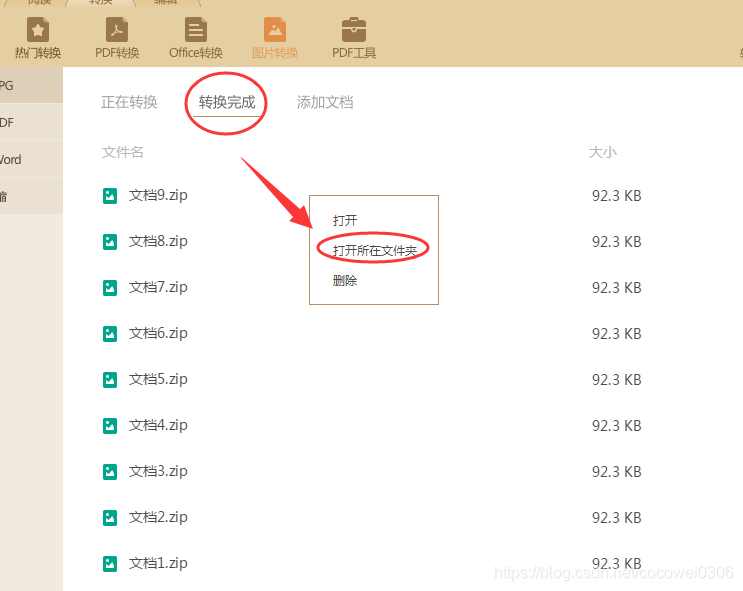The height and width of the screenshot is (591, 743).
Task: Switch to the 转换完成 tab
Action: 227,102
